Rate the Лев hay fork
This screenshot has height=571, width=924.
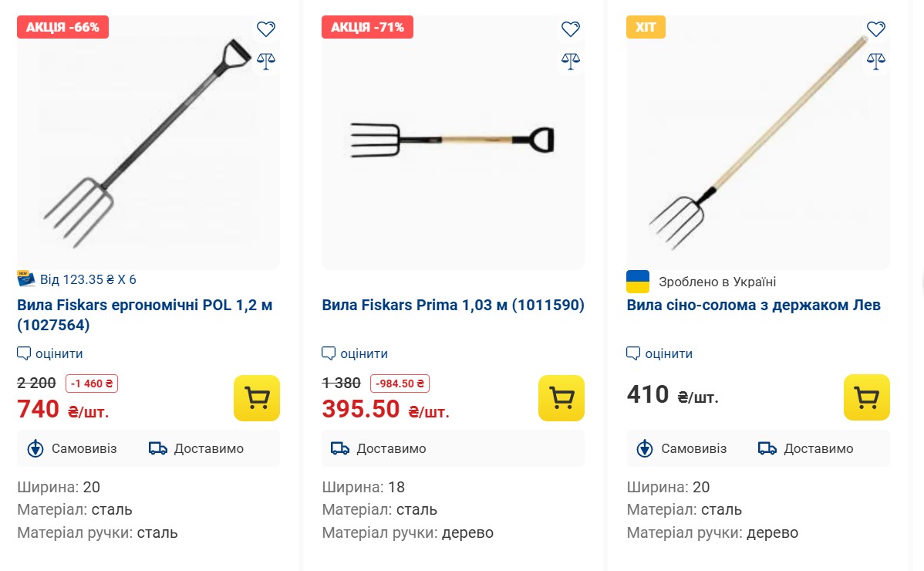[660, 353]
